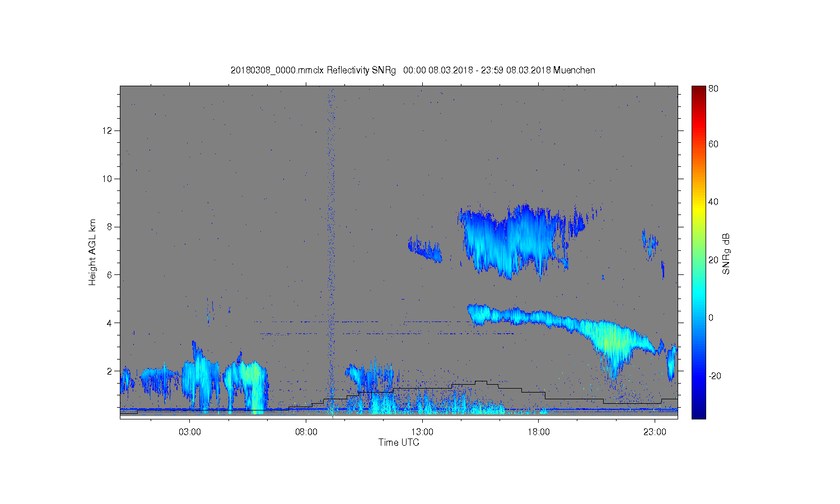Screen dimensions: 840x504
Task: Click the plot title text
Action: click(413, 71)
